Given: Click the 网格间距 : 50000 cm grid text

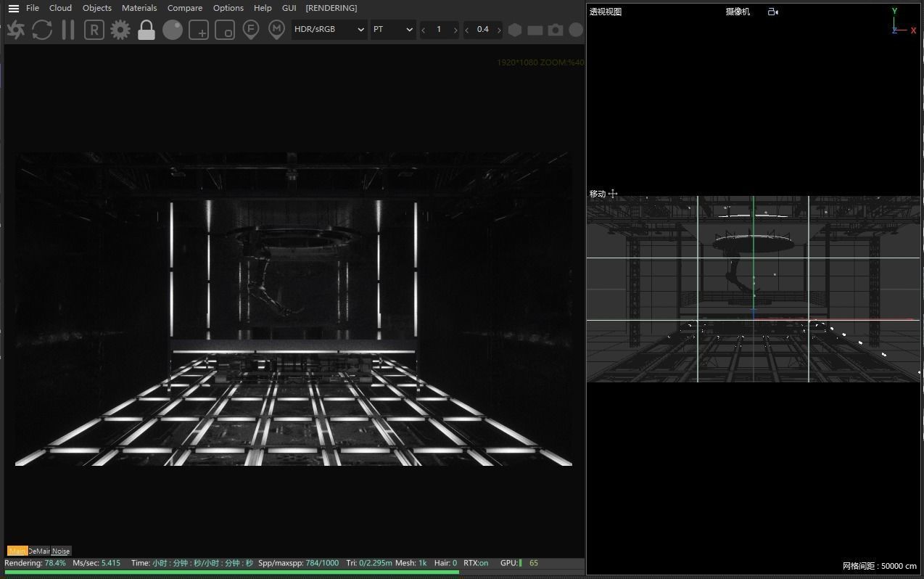Looking at the screenshot, I should [x=880, y=566].
